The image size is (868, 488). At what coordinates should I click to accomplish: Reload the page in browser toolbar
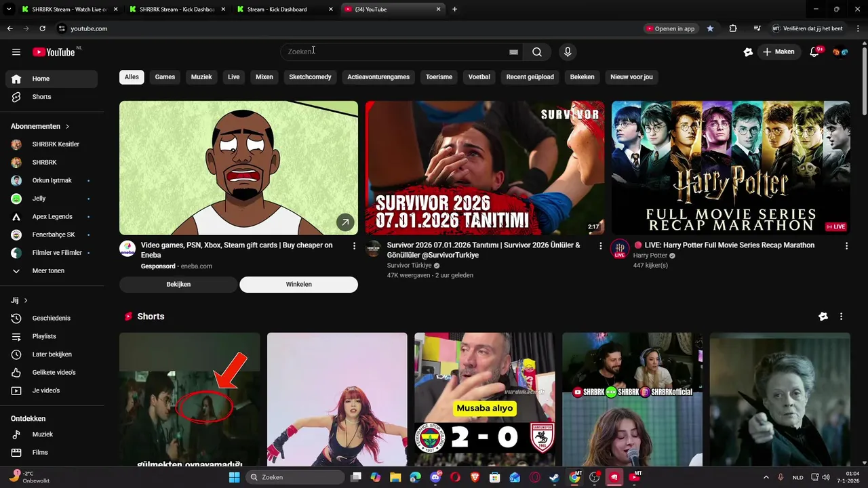tap(42, 28)
